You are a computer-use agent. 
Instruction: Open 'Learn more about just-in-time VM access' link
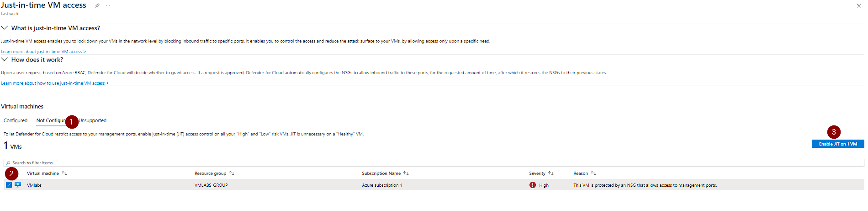(43, 52)
